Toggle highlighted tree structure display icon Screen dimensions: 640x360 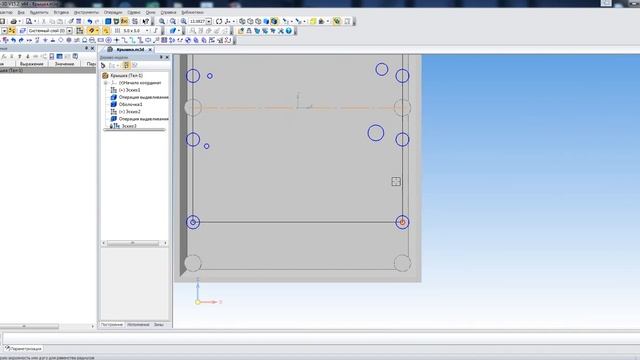click(x=126, y=65)
